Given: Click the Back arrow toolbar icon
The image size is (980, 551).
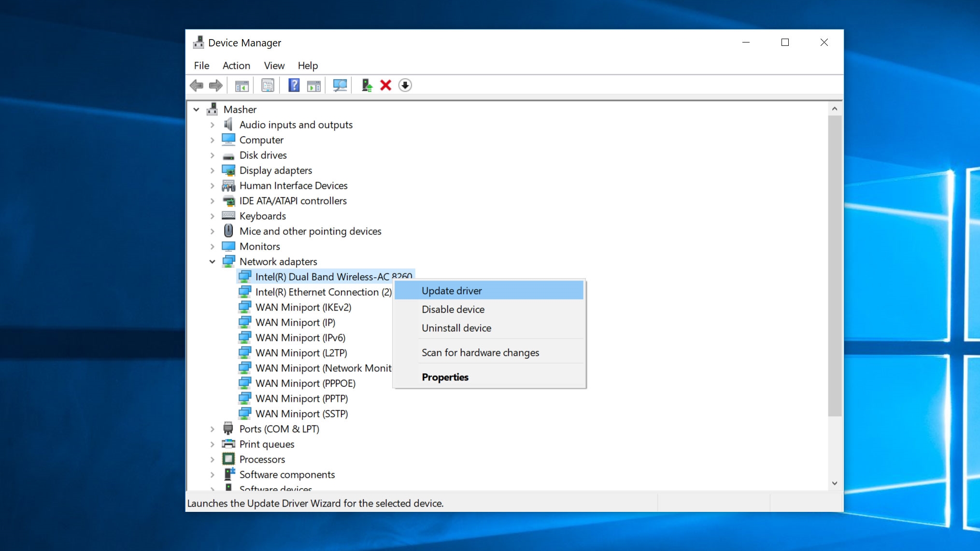Looking at the screenshot, I should tap(197, 85).
